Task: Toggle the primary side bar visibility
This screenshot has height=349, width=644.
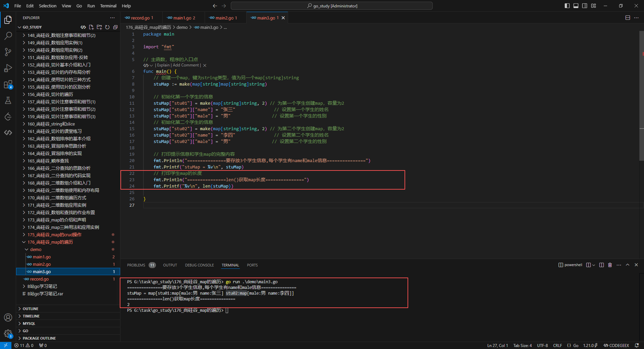Action: click(567, 6)
